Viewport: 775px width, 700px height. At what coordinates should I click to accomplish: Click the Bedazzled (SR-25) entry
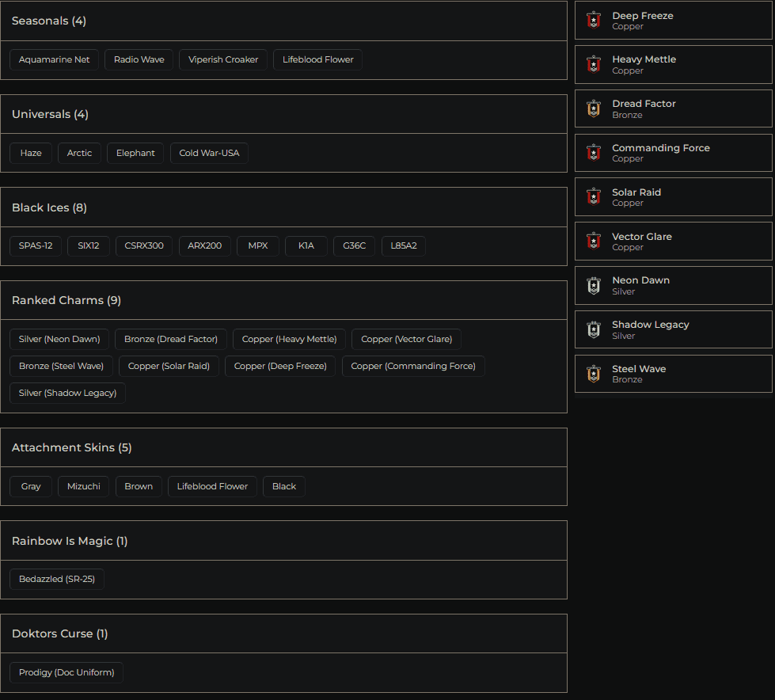click(56, 579)
